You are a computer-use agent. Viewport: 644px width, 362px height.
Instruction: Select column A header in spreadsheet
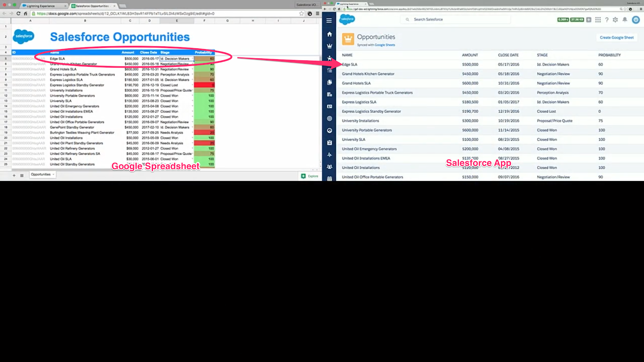tap(30, 21)
